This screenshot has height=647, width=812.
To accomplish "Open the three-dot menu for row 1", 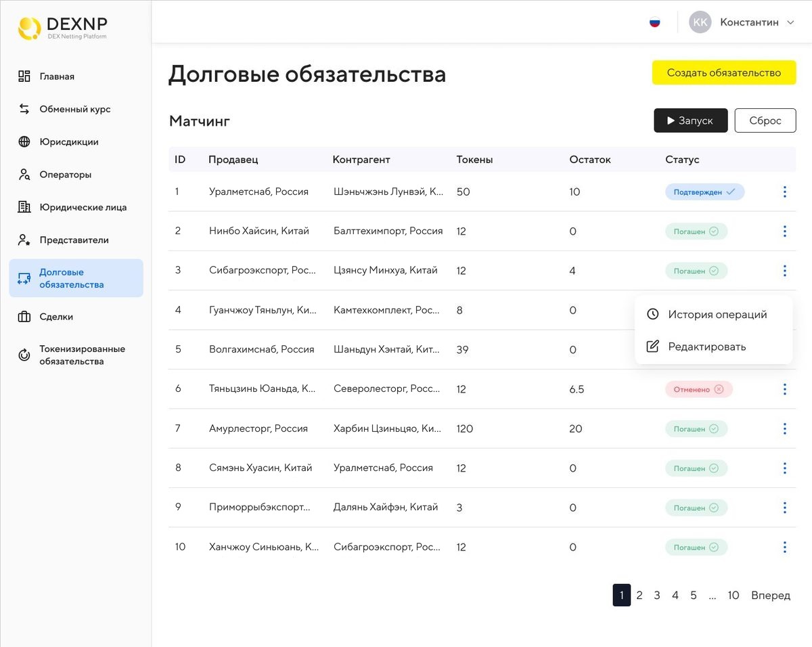I will tap(784, 192).
